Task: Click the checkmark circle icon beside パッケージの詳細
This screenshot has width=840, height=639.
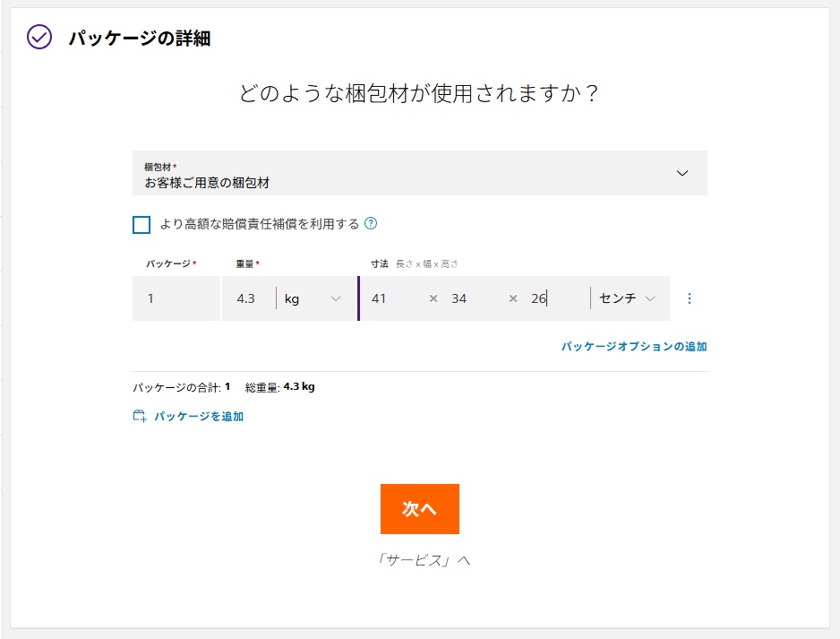Action: tap(39, 38)
